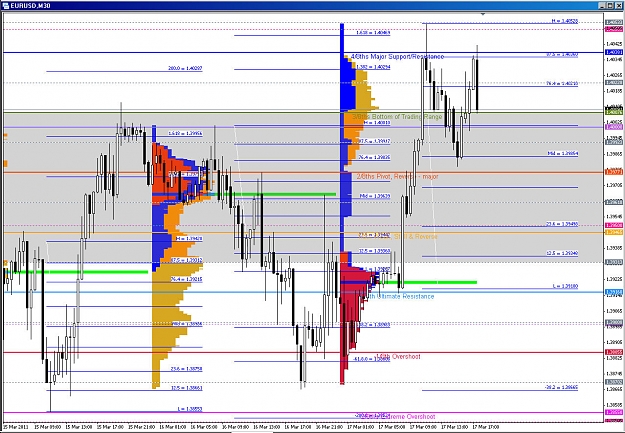Click the 'Ultimate Resistance' light blue label
625x433 pixels.
pos(401,296)
